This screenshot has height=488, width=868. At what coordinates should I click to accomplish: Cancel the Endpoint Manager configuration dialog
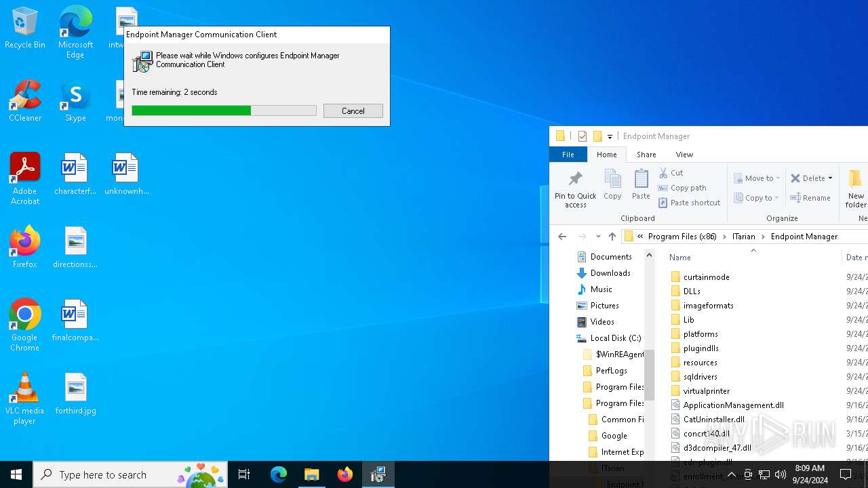click(353, 110)
